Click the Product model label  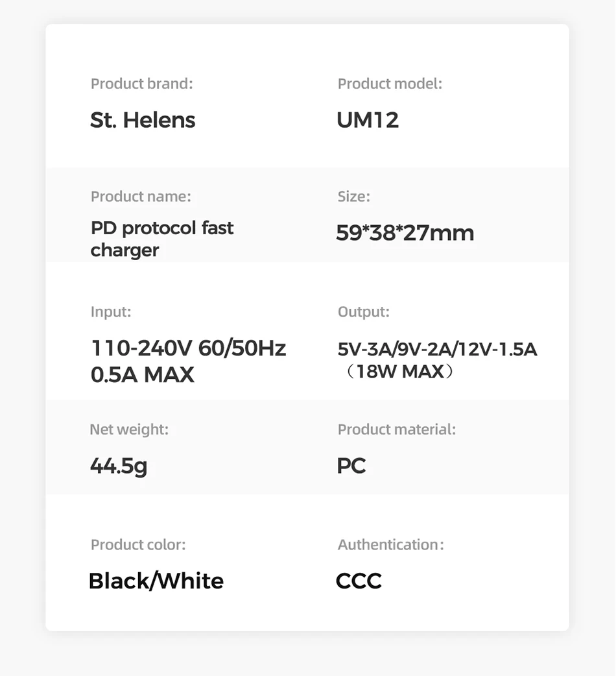coord(390,84)
